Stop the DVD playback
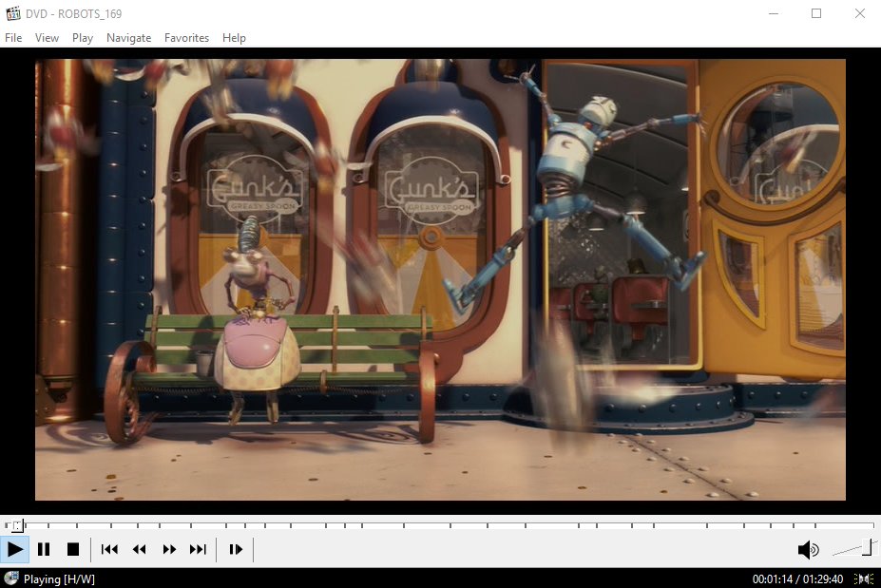 click(74, 549)
